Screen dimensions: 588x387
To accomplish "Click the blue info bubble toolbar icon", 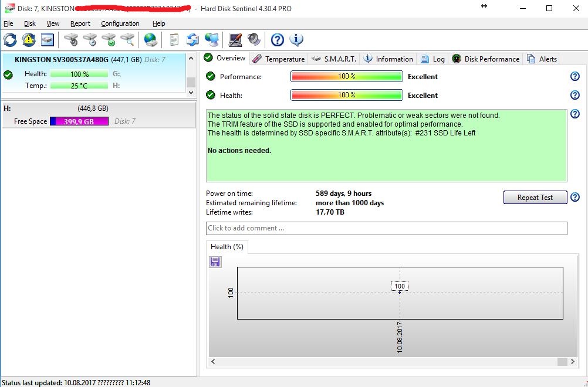I will pos(296,39).
